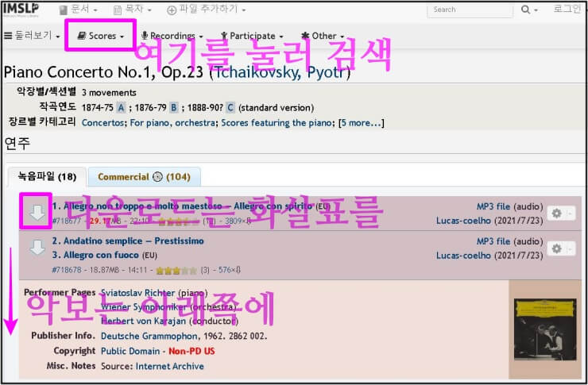Screen dimensions: 588x385
Task: Click the Non-PD US link
Action: [x=191, y=351]
